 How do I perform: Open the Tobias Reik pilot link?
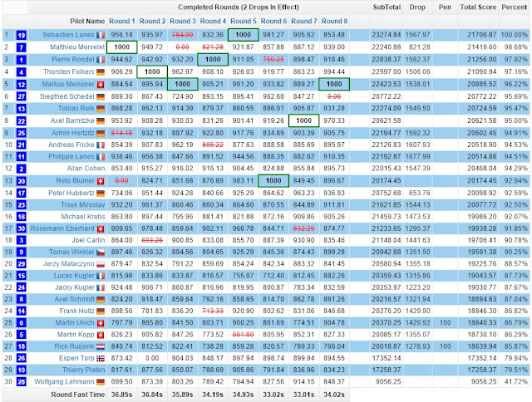(76, 108)
